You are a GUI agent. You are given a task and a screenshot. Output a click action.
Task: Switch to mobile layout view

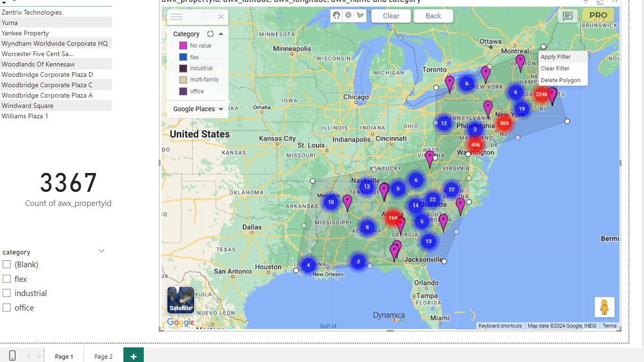click(12, 356)
